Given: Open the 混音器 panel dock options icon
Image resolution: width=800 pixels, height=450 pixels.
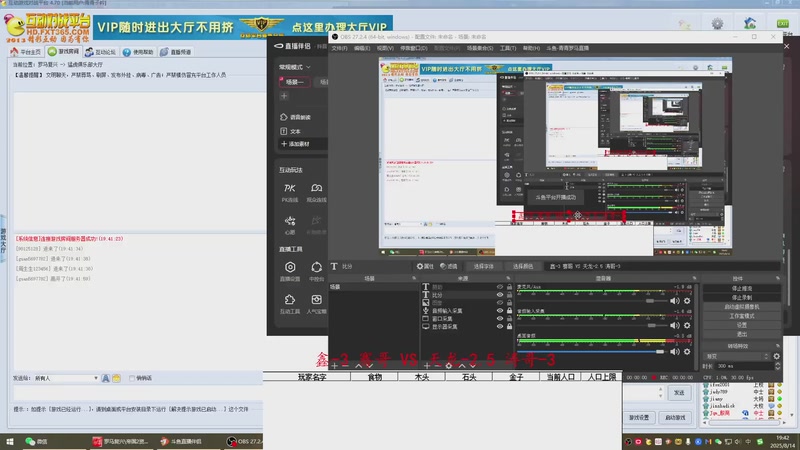Looking at the screenshot, I should click(694, 279).
